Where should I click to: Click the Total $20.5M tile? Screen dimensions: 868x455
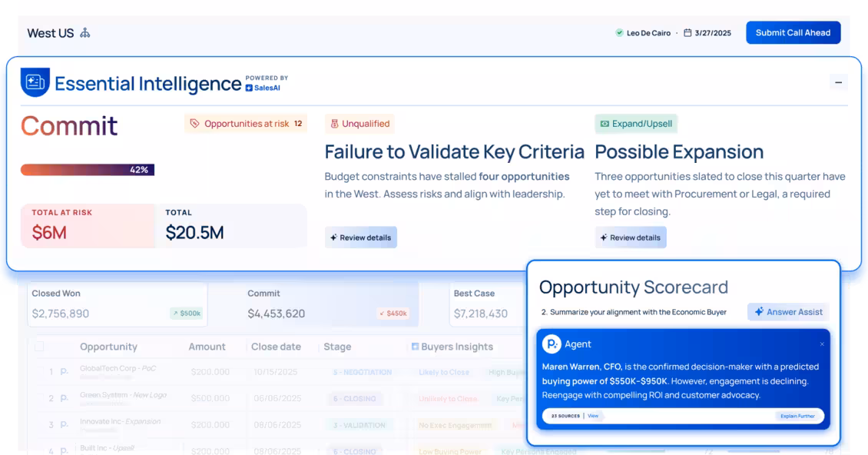tap(231, 225)
